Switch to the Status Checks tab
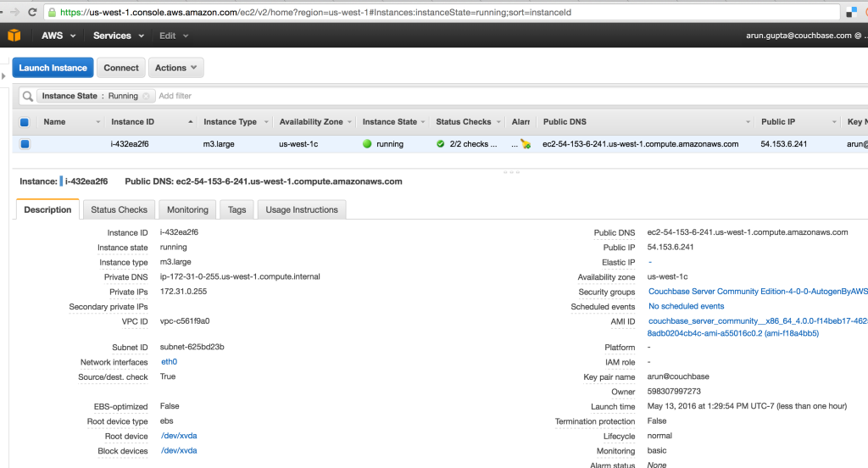The image size is (868, 468). [119, 209]
